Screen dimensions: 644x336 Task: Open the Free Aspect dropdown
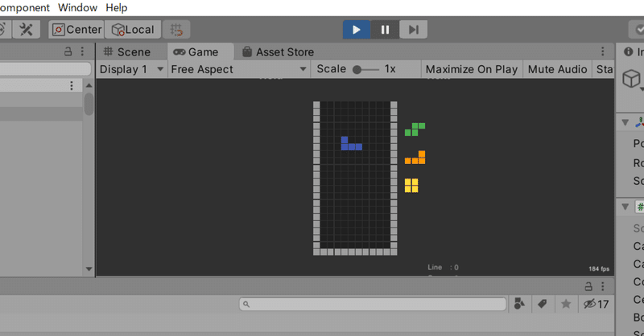tap(238, 69)
